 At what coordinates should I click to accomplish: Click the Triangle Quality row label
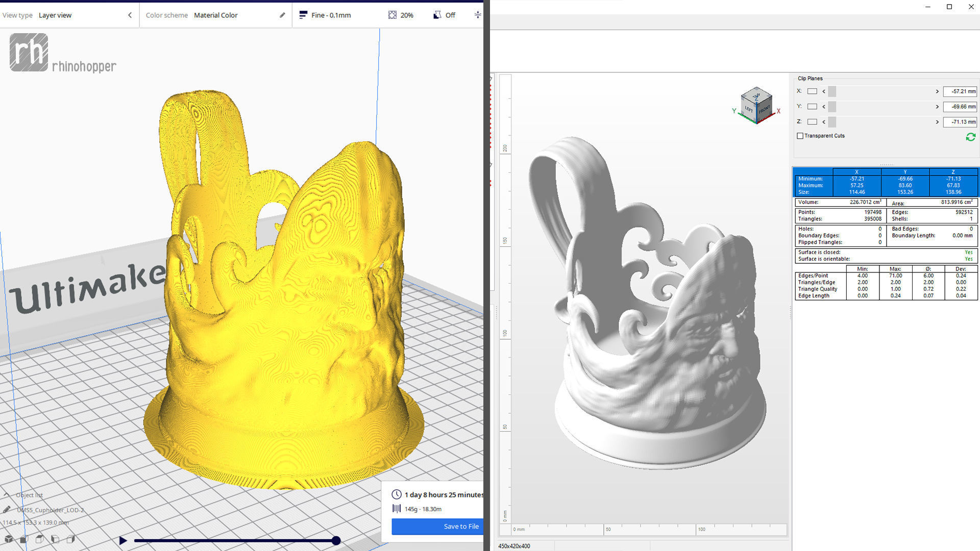click(818, 289)
